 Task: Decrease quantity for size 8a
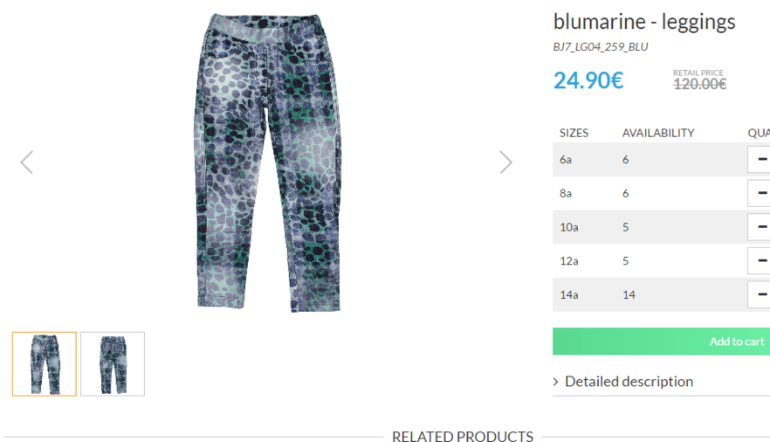[x=761, y=193]
